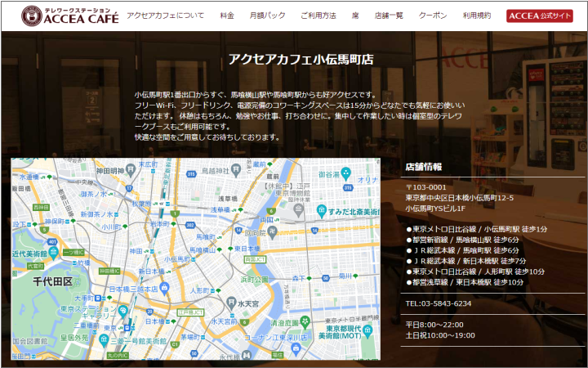Image resolution: width=588 pixels, height=368 pixels.
Task: Go to the 料金 page
Action: (x=227, y=16)
